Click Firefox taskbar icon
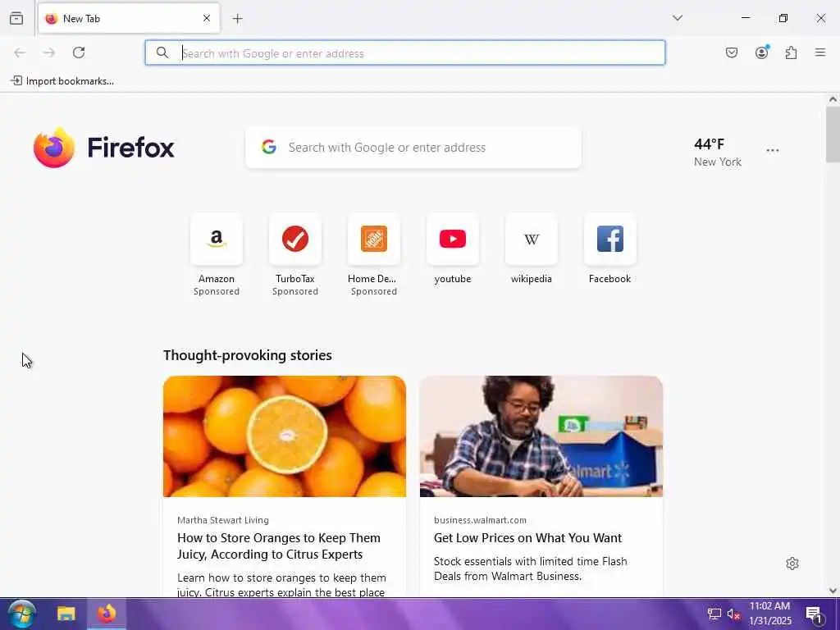The image size is (840, 630). (106, 614)
